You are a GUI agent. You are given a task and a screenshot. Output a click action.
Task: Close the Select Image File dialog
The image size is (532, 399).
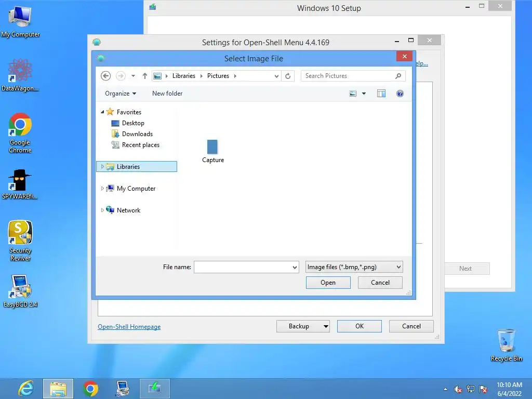click(x=404, y=56)
